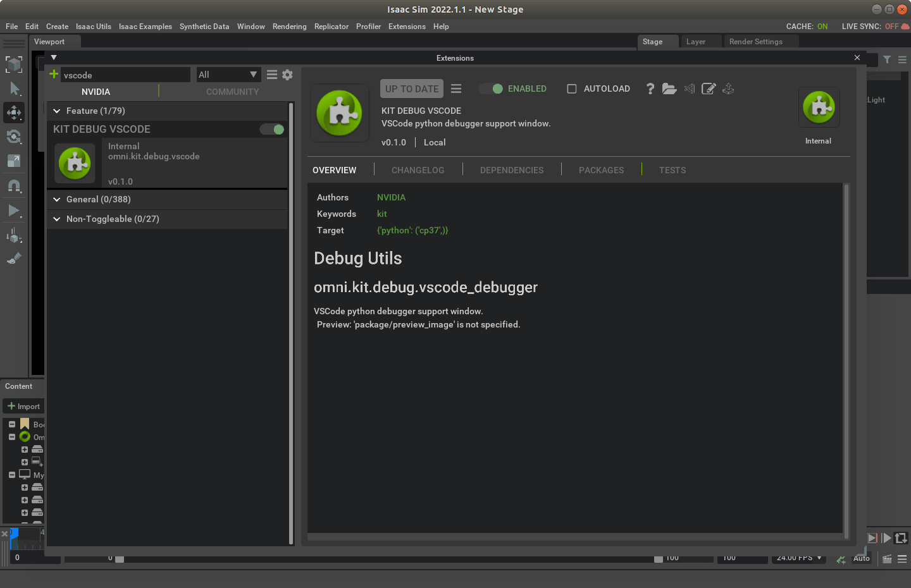Open extension manager settings gear
The height and width of the screenshot is (588, 911).
(x=287, y=75)
